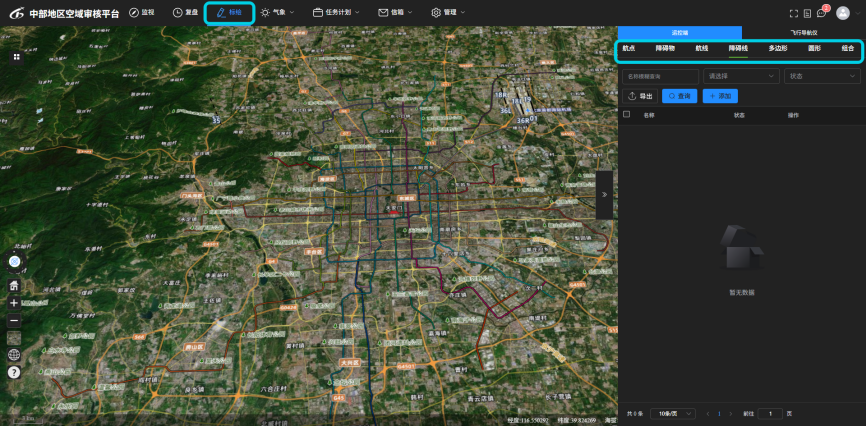Screen dimensions: 866x426
Task: Toggle fullscreen mode icon
Action: (794, 13)
